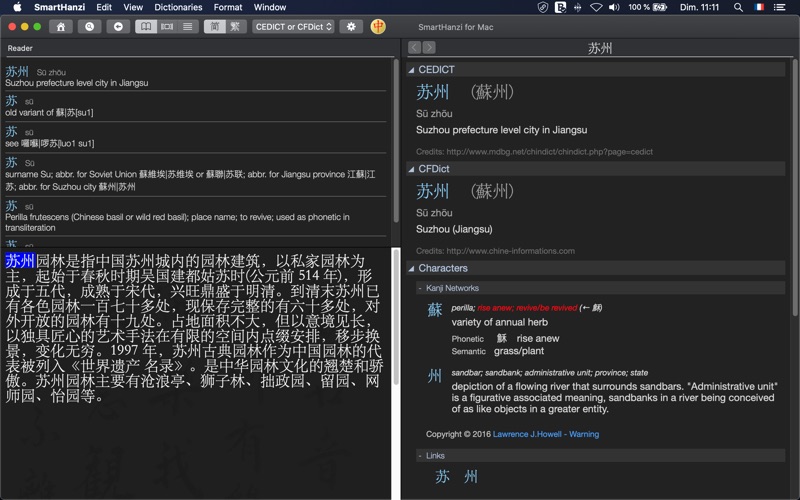Click the 州 character in Kanji Networks
Screen dimensions: 800x500
click(x=435, y=376)
